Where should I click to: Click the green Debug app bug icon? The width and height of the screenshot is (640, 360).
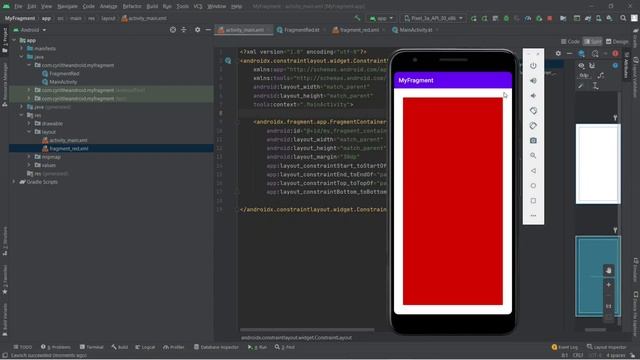click(x=506, y=18)
